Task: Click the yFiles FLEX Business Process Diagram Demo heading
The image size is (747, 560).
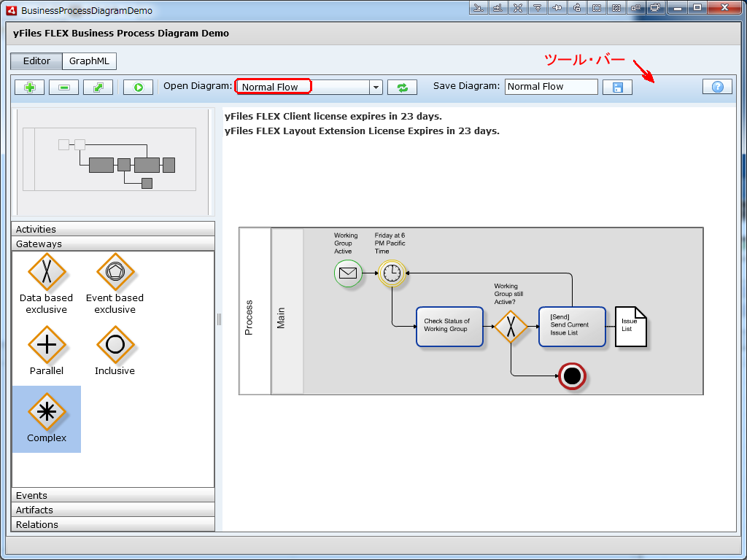Action: [121, 34]
